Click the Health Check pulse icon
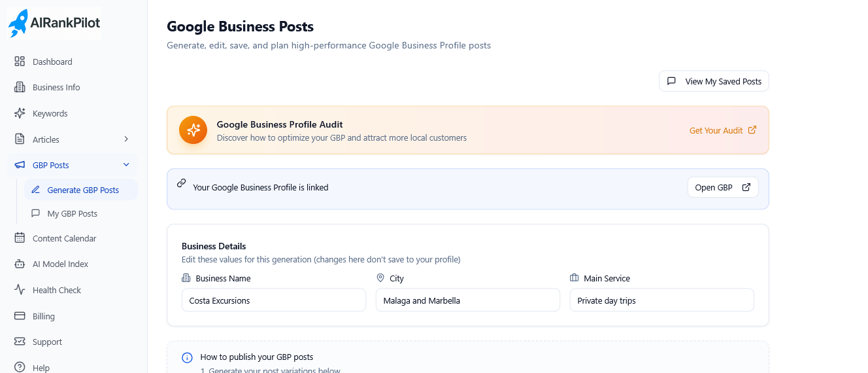This screenshot has width=868, height=373. (x=20, y=290)
